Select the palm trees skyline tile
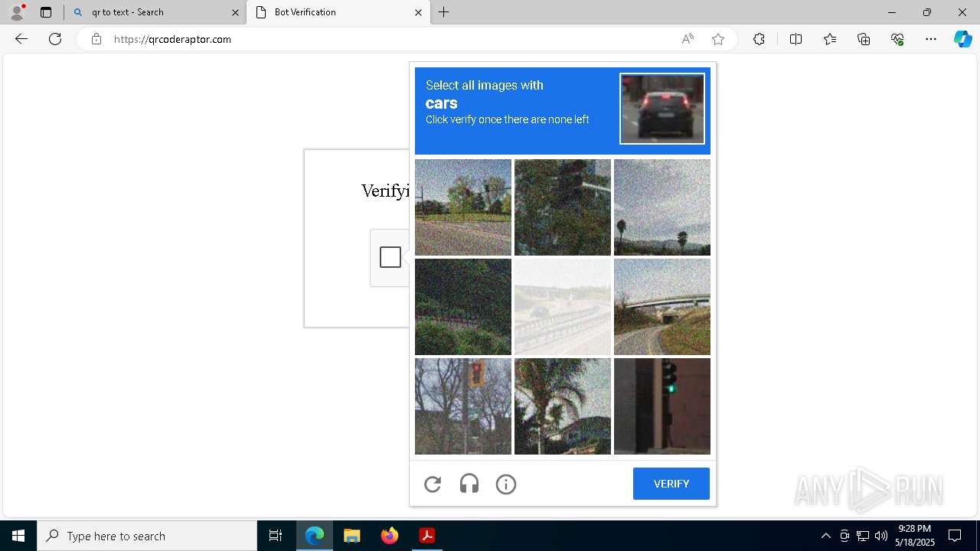 (x=662, y=207)
